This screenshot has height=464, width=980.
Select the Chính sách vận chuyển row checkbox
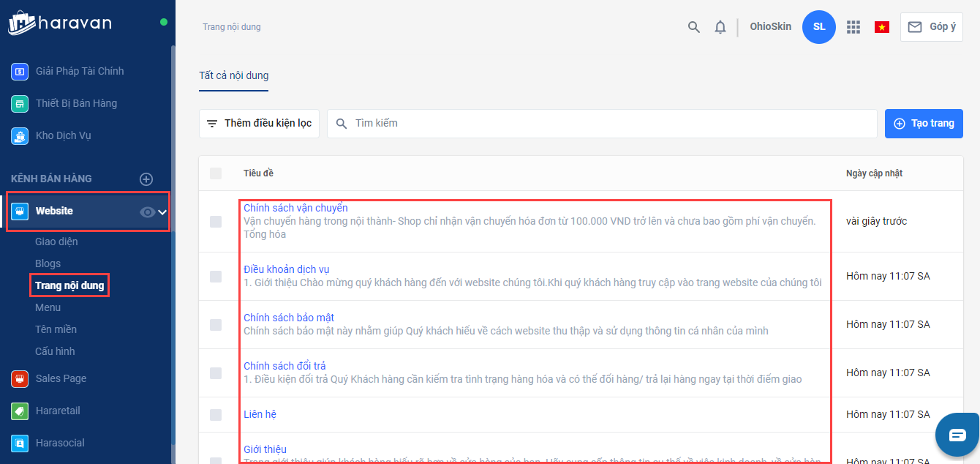click(x=216, y=221)
